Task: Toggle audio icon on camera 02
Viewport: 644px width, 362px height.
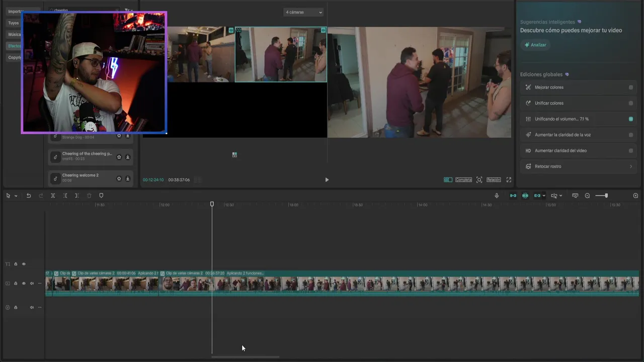Action: pos(323,30)
